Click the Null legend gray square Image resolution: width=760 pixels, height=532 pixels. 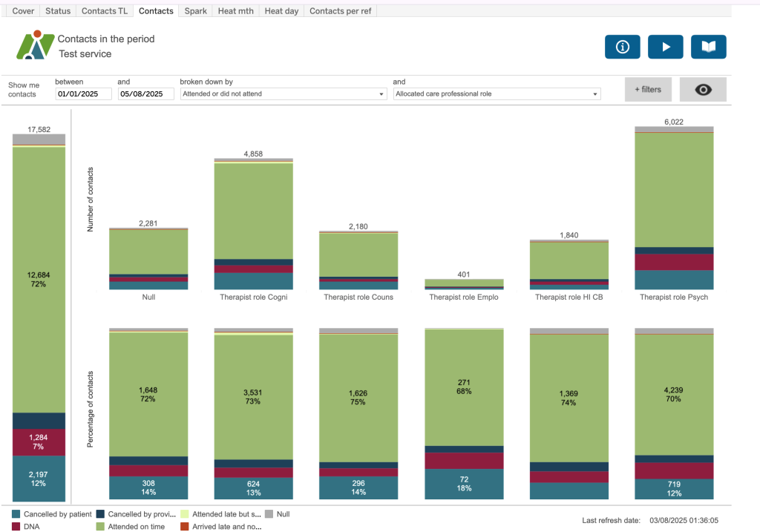(x=269, y=513)
